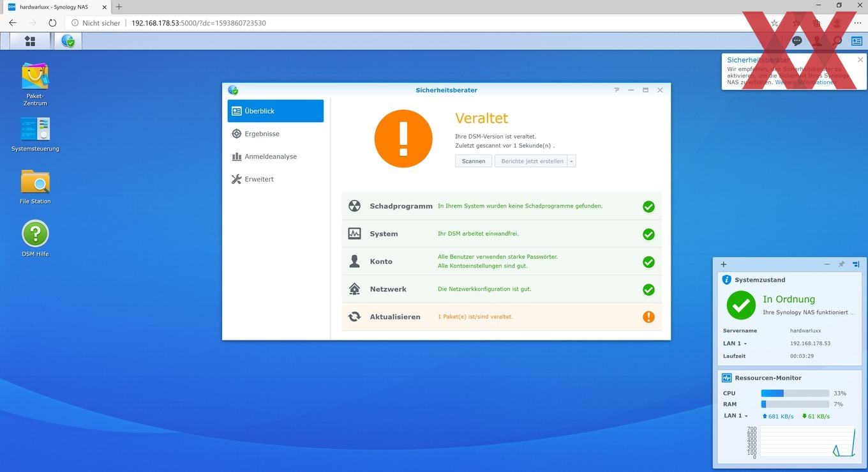
Task: Click the green checkmark in Netzwerk row
Action: point(648,289)
